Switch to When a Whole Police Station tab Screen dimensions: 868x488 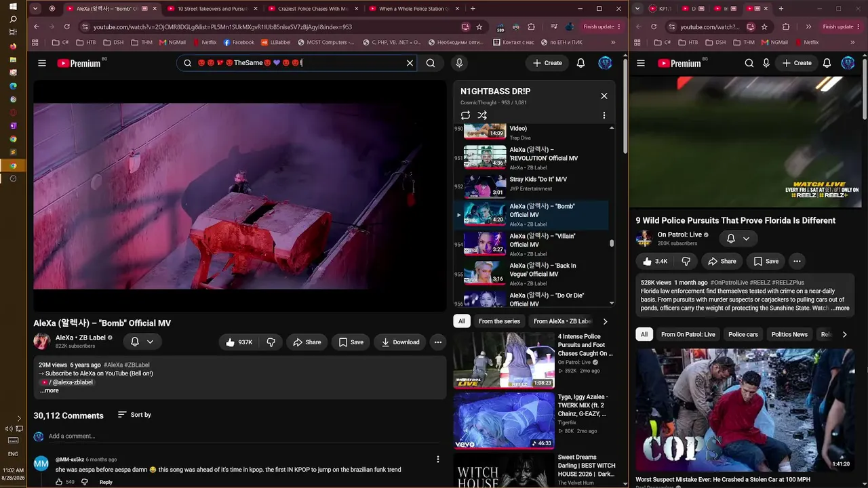coord(414,9)
